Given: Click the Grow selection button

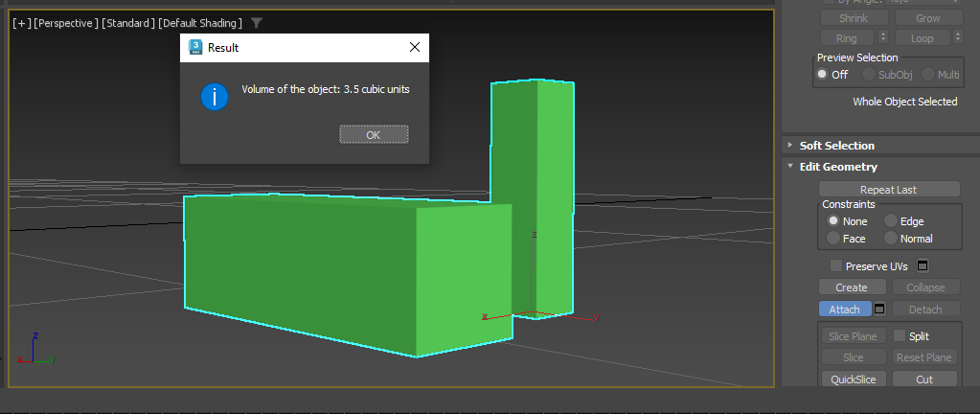Looking at the screenshot, I should 927,18.
